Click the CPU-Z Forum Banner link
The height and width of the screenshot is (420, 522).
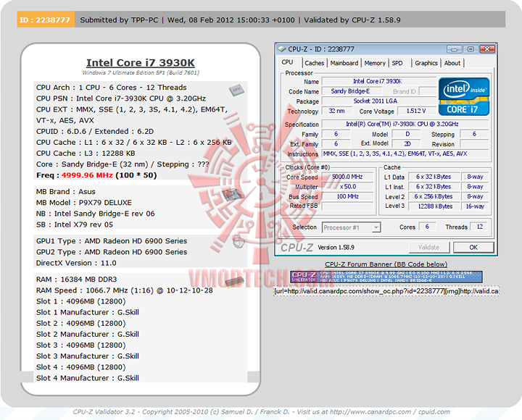pos(386,264)
